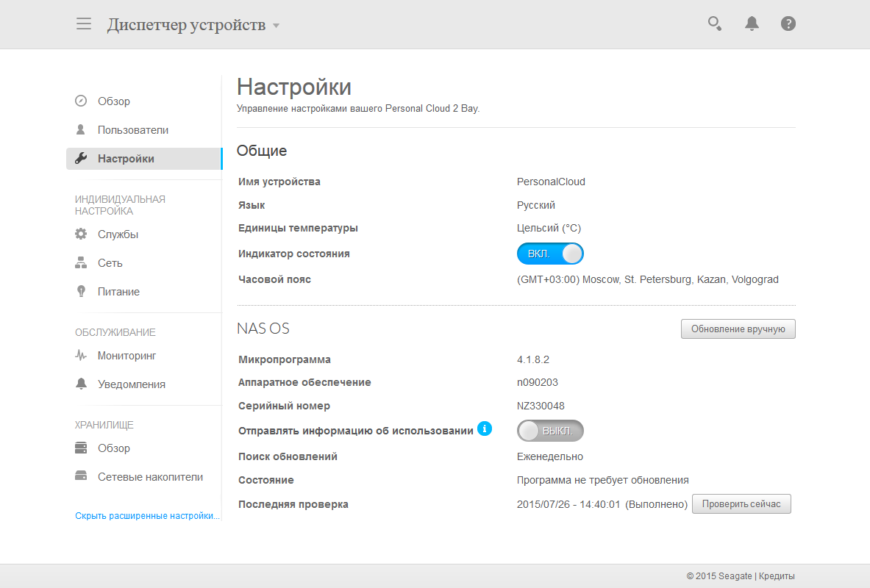Go to Службы section
This screenshot has width=870, height=588.
click(x=118, y=234)
